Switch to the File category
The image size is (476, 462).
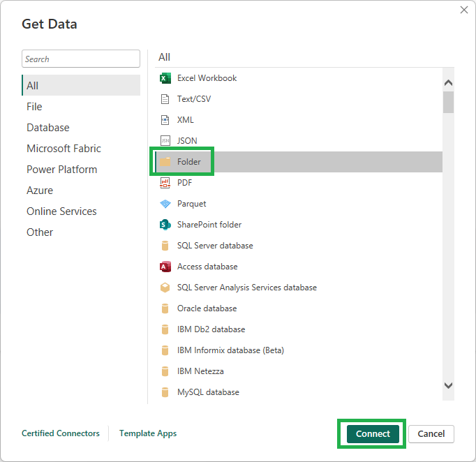point(81,107)
